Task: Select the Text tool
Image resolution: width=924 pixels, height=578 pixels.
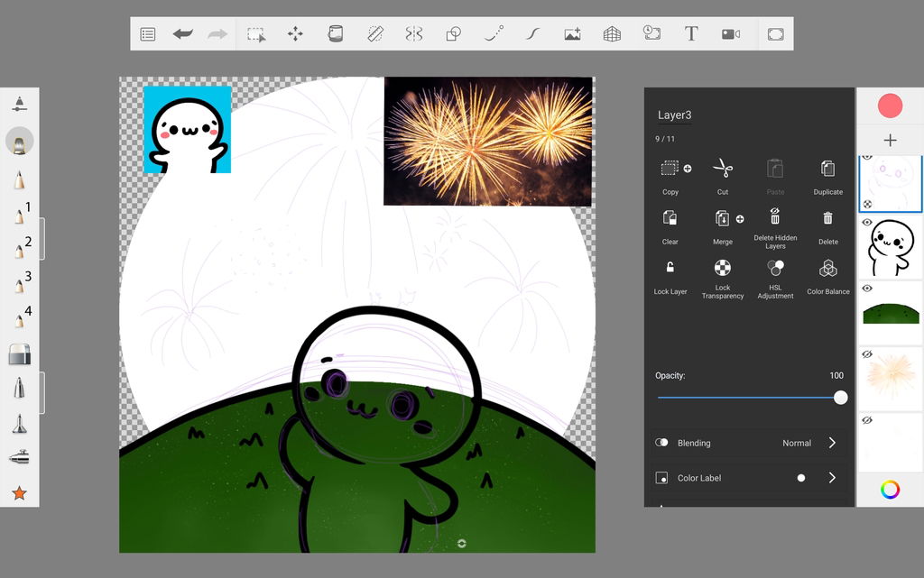Action: (x=691, y=34)
